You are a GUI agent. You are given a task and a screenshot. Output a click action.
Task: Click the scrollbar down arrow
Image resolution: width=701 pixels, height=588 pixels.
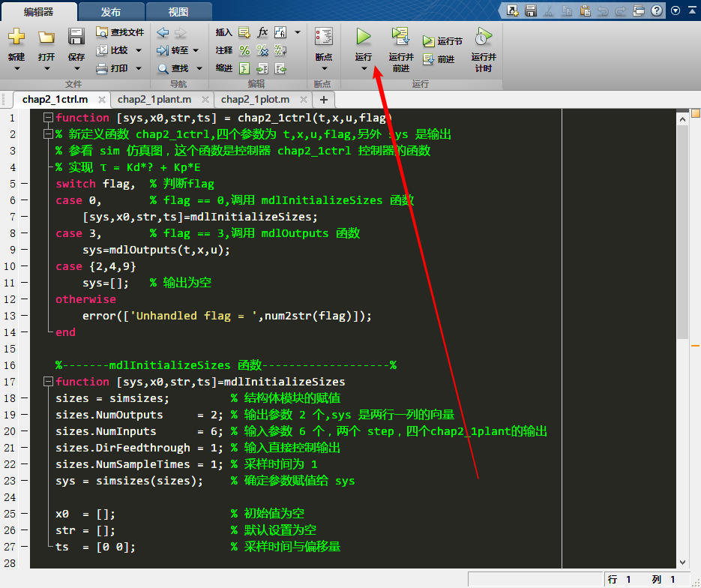682,562
